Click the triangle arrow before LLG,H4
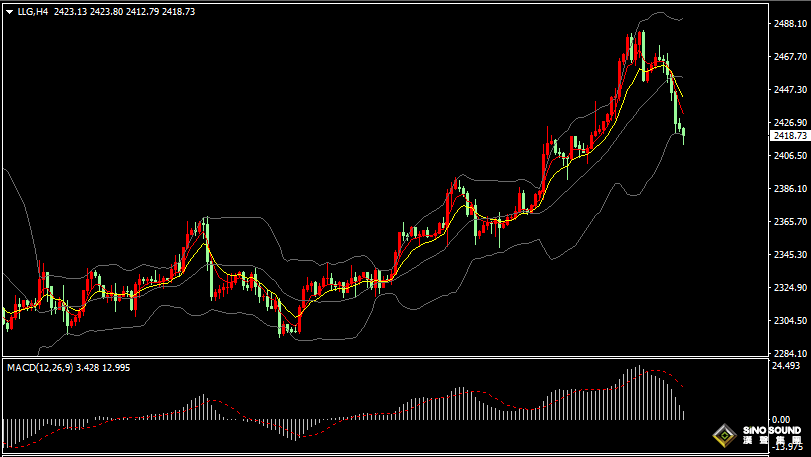Image resolution: width=811 pixels, height=457 pixels. pyautogui.click(x=9, y=12)
